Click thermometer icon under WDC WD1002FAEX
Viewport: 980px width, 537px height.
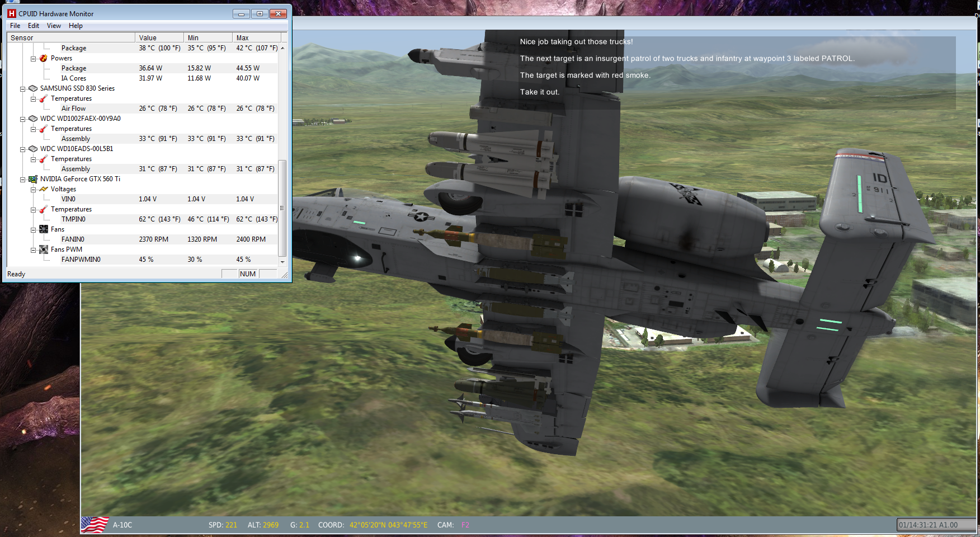pyautogui.click(x=44, y=129)
